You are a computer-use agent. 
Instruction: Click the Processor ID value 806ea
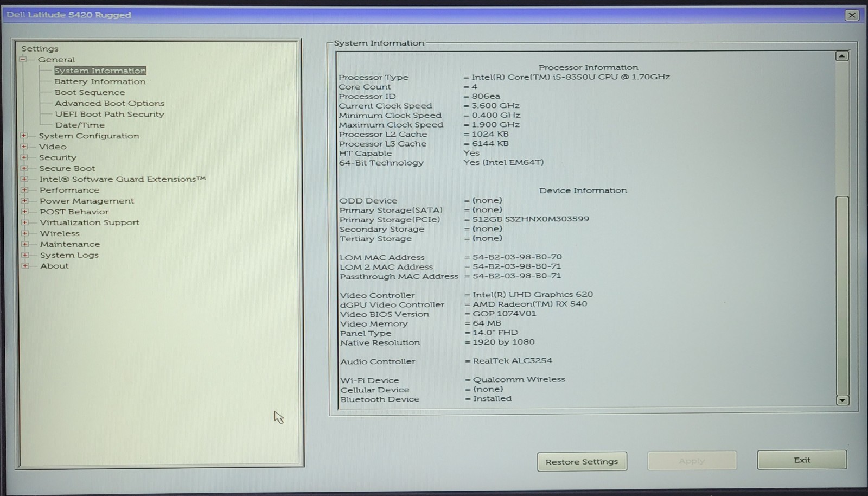pyautogui.click(x=486, y=97)
